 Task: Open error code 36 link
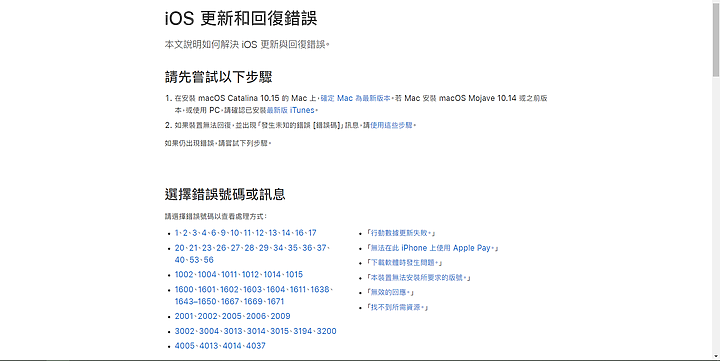[307, 248]
